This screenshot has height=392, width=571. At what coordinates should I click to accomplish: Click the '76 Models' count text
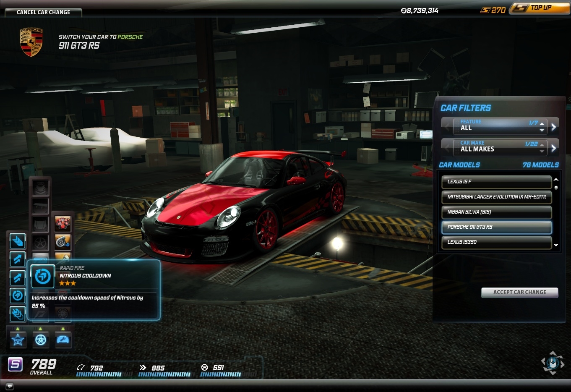[541, 165]
